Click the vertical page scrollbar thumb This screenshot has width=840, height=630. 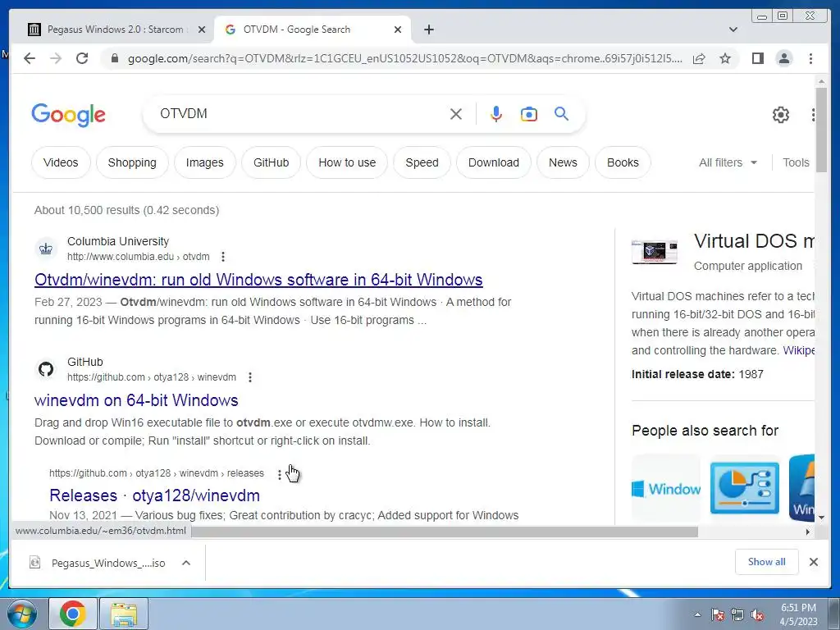pos(821,130)
